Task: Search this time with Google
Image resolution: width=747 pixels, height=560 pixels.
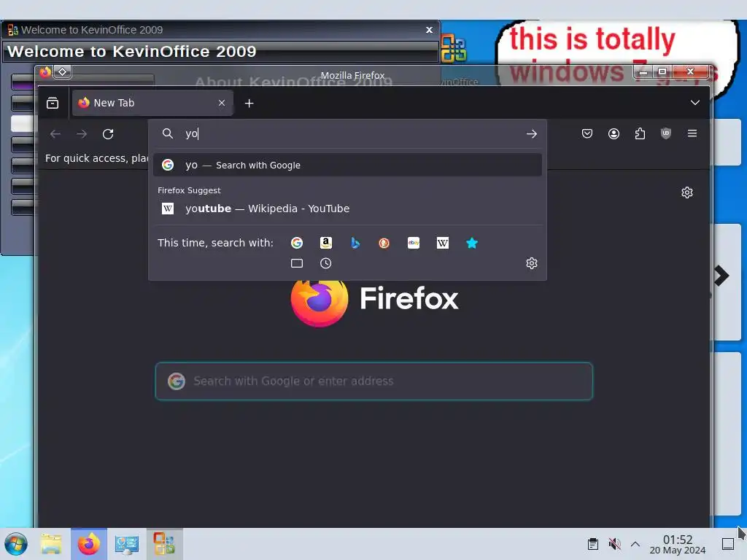Action: [297, 243]
